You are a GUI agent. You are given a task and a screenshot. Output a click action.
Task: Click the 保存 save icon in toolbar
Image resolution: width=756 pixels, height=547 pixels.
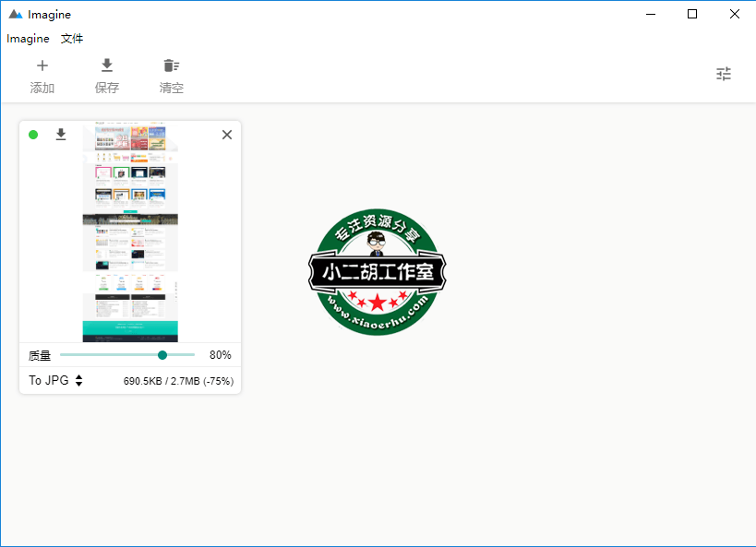107,65
